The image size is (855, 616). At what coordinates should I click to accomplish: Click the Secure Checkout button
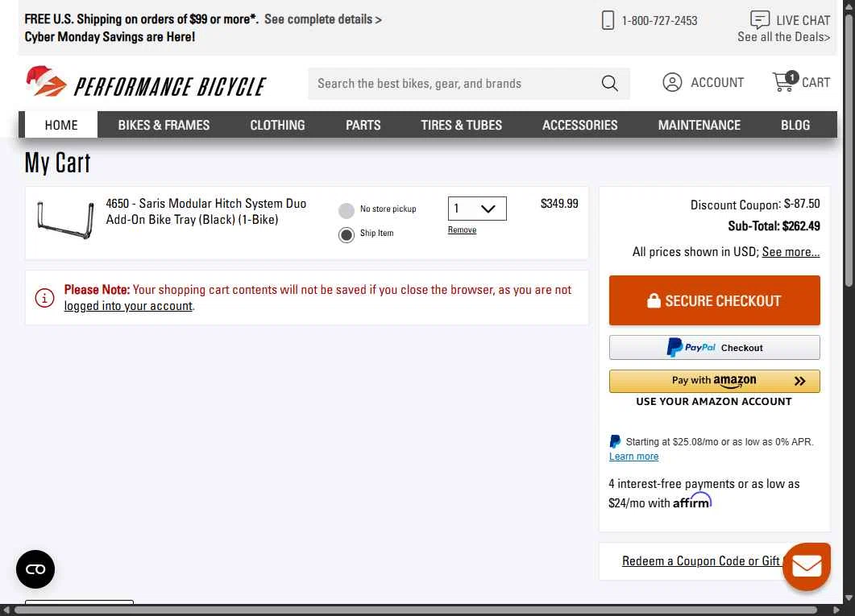[714, 300]
